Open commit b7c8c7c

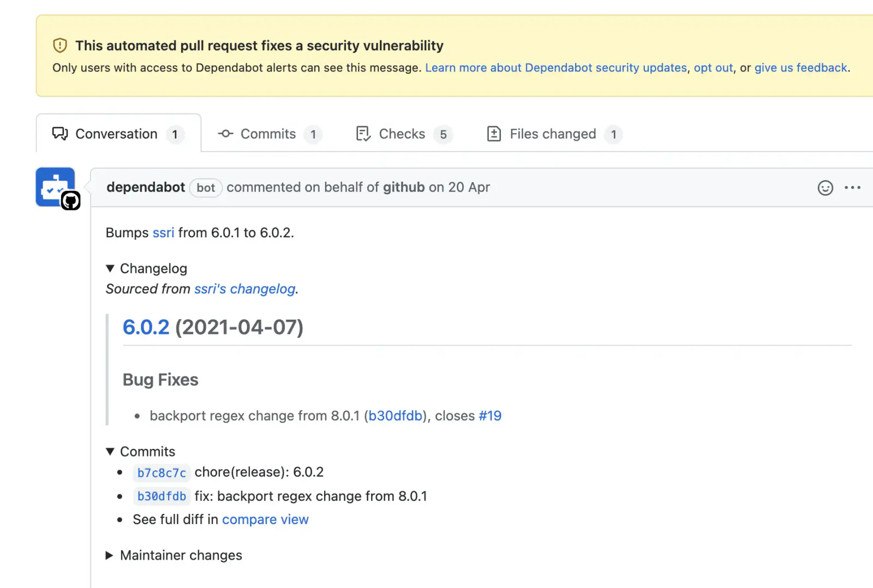(x=162, y=473)
